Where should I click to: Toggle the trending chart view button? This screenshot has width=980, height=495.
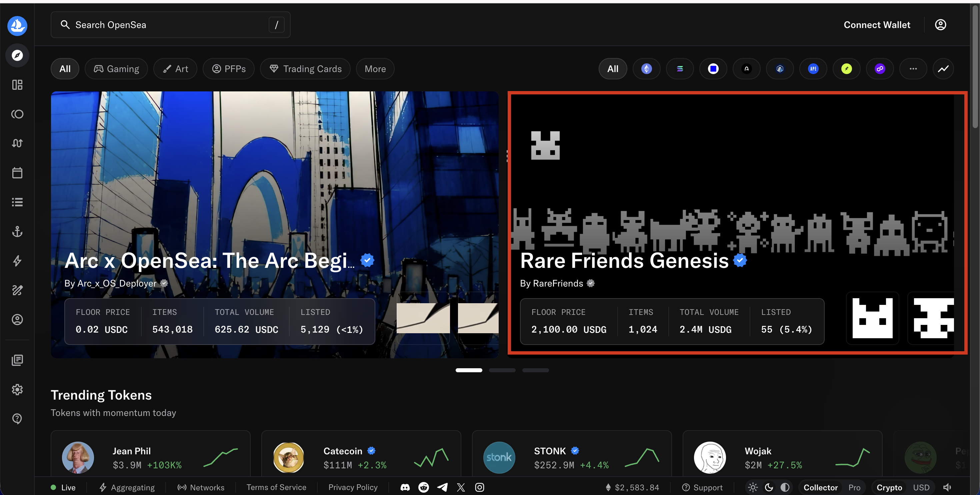coord(943,69)
